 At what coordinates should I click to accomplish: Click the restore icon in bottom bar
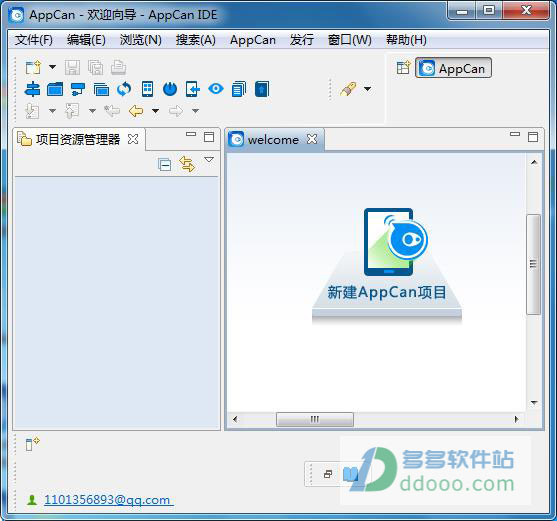click(328, 474)
